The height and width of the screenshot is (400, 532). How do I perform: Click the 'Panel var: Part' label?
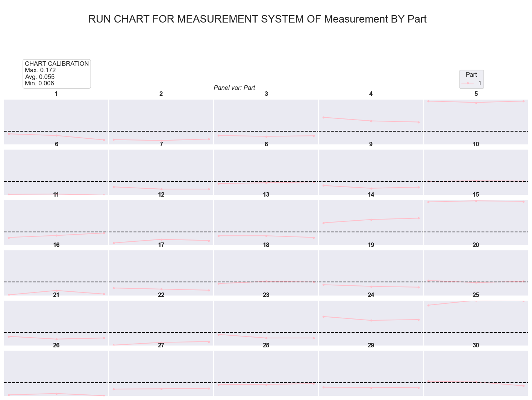234,88
